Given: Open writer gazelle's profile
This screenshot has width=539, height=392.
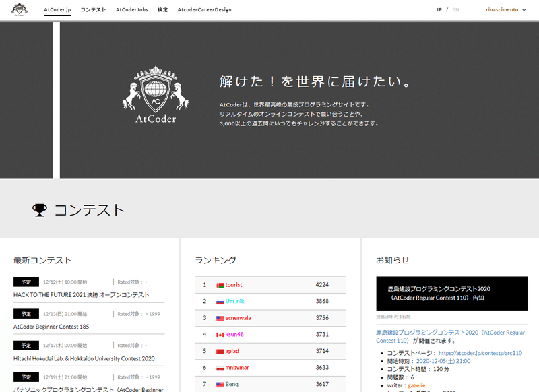Looking at the screenshot, I should [416, 385].
